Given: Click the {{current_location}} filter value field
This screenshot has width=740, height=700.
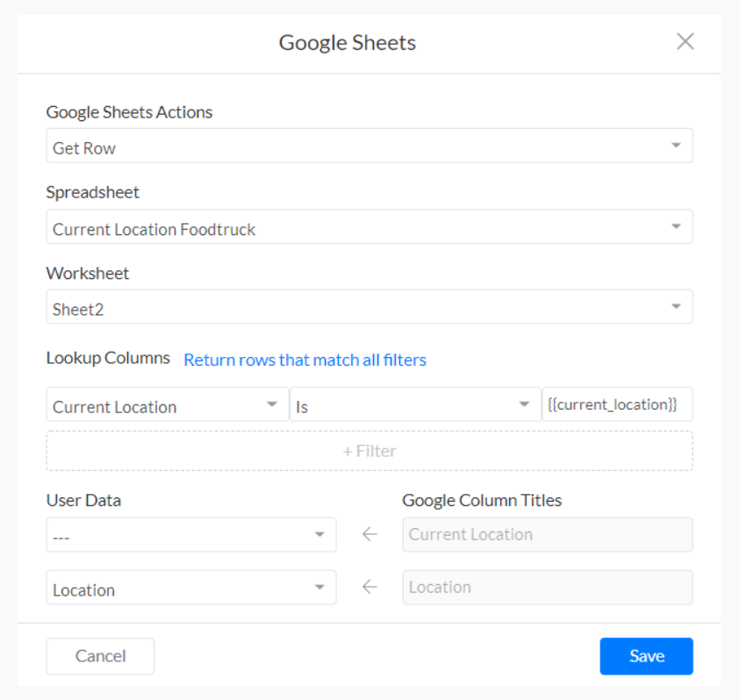Looking at the screenshot, I should [616, 405].
